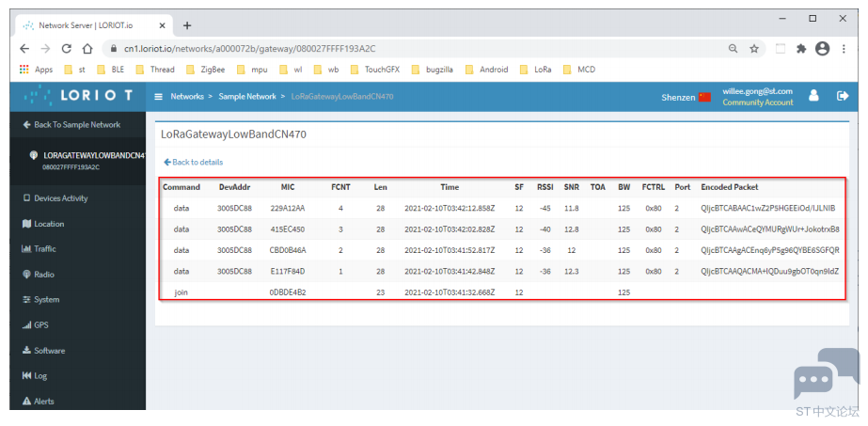
Task: Click RSSI value -45
Action: (x=544, y=208)
